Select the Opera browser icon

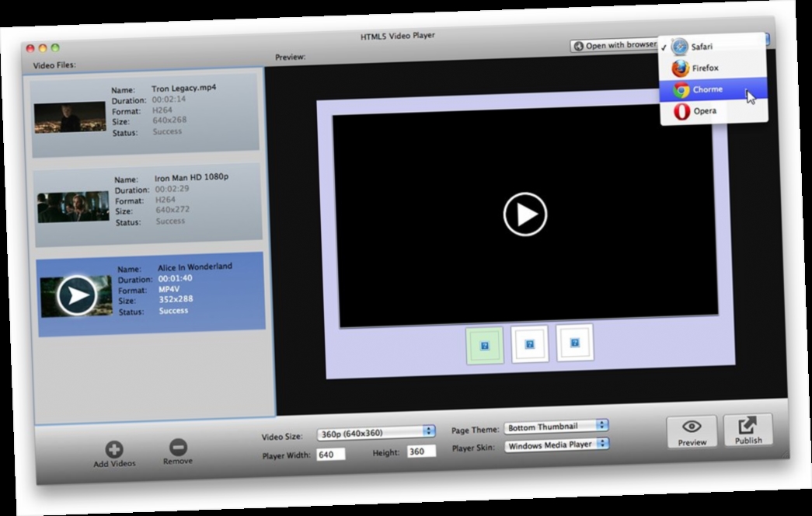pyautogui.click(x=678, y=110)
